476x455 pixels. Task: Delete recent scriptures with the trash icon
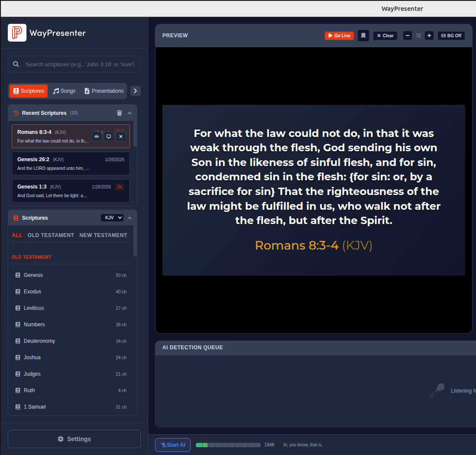coord(120,113)
